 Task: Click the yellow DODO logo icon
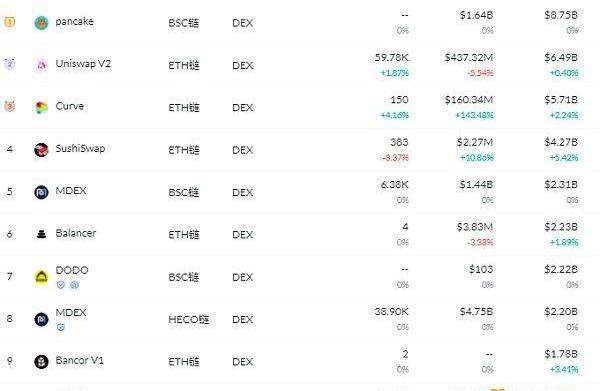coord(41,277)
